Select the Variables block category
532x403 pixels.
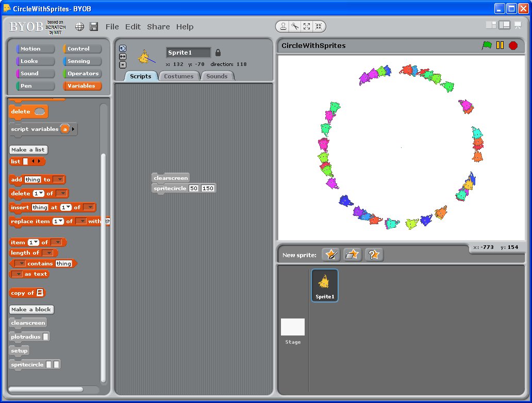click(x=82, y=86)
